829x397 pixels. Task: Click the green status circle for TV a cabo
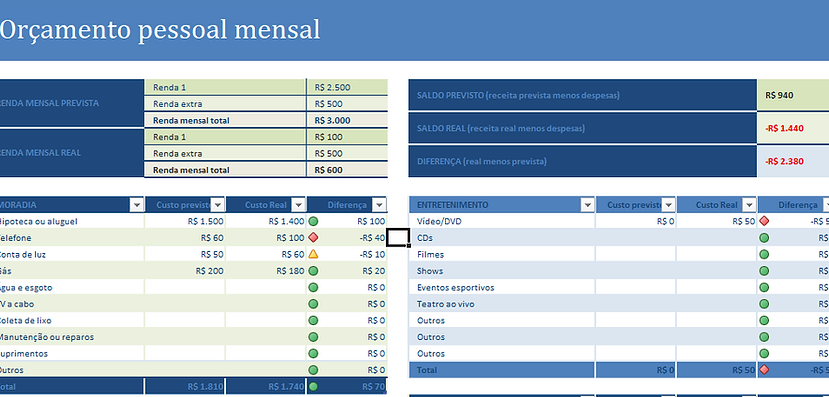pyautogui.click(x=313, y=303)
